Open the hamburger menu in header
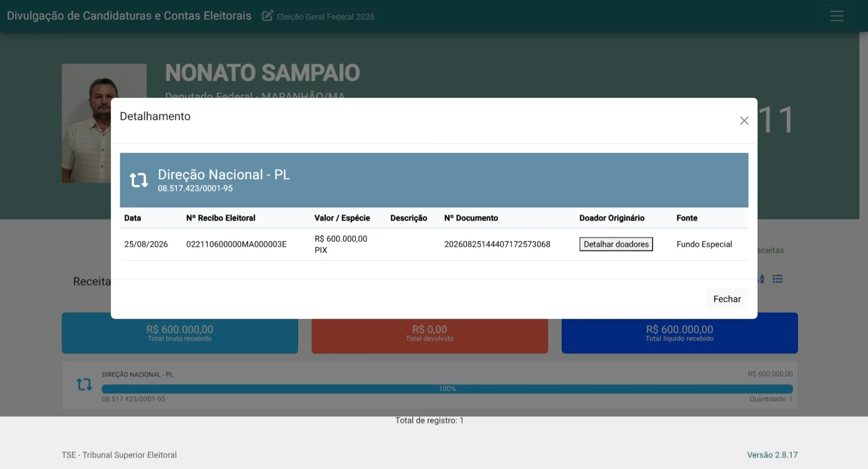Image resolution: width=868 pixels, height=469 pixels. [x=836, y=16]
